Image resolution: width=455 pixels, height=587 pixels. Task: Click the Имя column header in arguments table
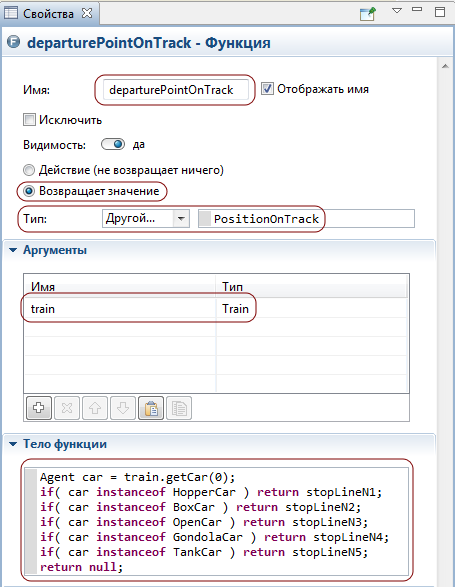tap(119, 286)
